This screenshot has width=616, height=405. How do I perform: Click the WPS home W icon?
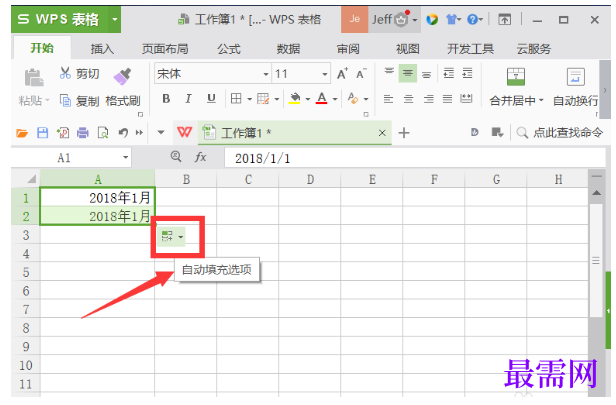[184, 132]
